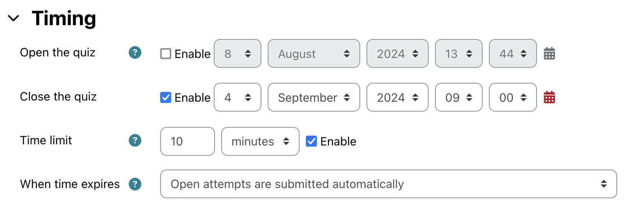644x205 pixels.
Task: Open Close the quiz minute dropdown
Action: (x=513, y=97)
